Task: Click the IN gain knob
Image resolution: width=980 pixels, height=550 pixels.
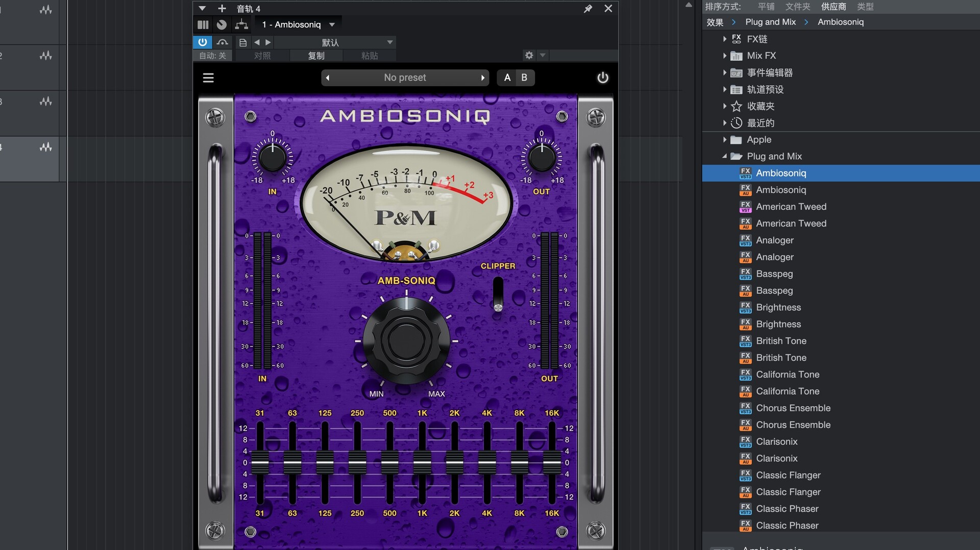Action: (x=273, y=158)
